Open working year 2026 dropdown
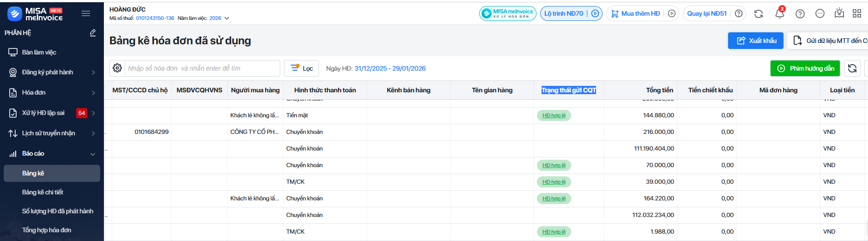This screenshot has height=241, width=868. [219, 18]
